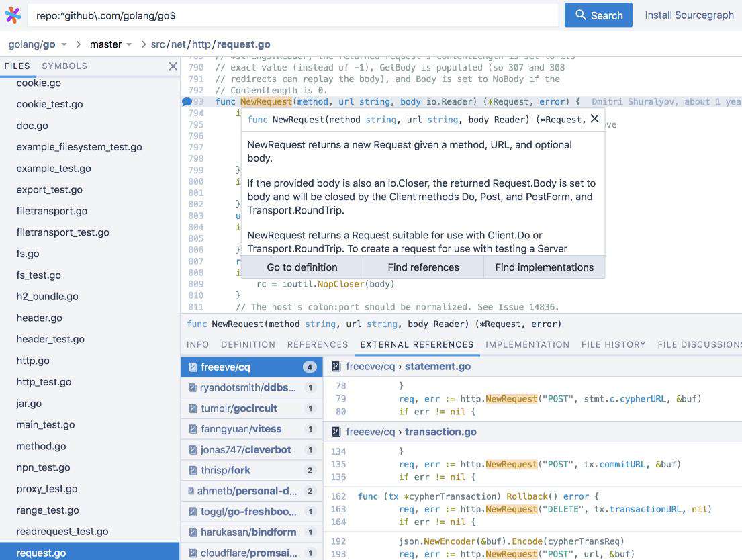Click src in the breadcrumb path
This screenshot has width=742, height=560.
point(158,44)
